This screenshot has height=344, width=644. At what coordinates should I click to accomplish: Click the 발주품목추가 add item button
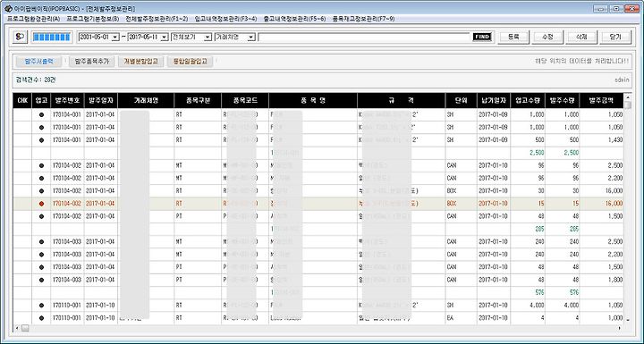pos(91,62)
